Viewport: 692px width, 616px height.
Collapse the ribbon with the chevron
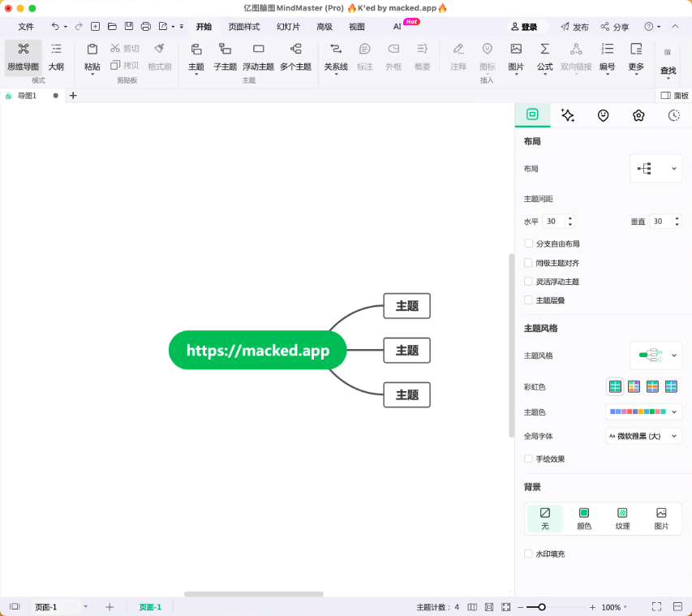[675, 27]
